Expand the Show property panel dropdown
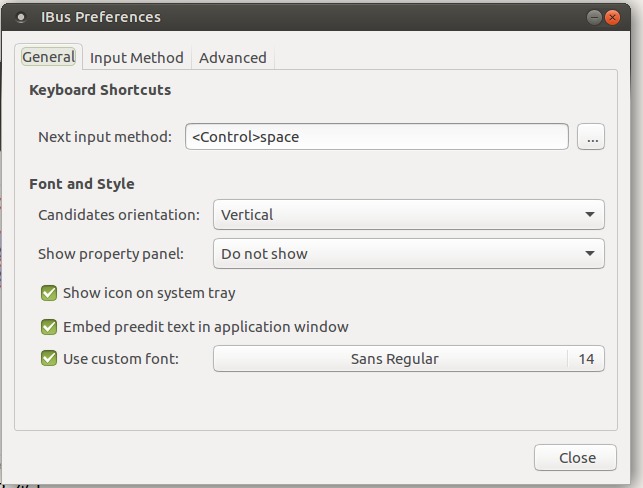 [x=408, y=253]
